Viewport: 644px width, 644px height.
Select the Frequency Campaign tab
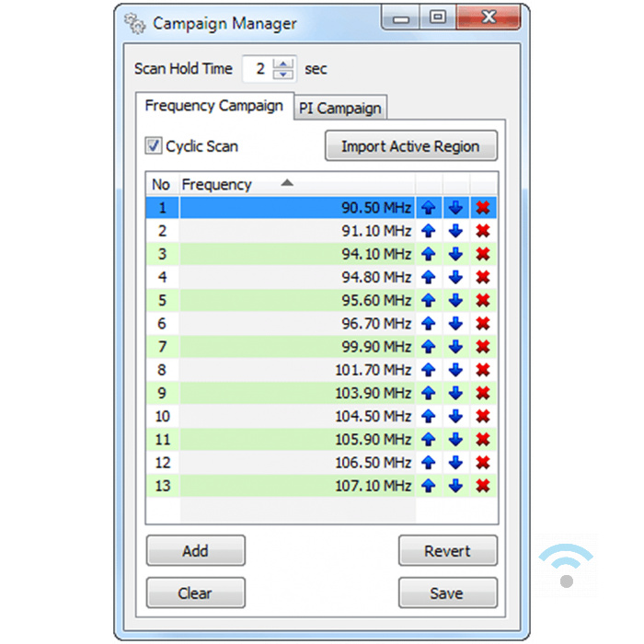click(x=213, y=106)
